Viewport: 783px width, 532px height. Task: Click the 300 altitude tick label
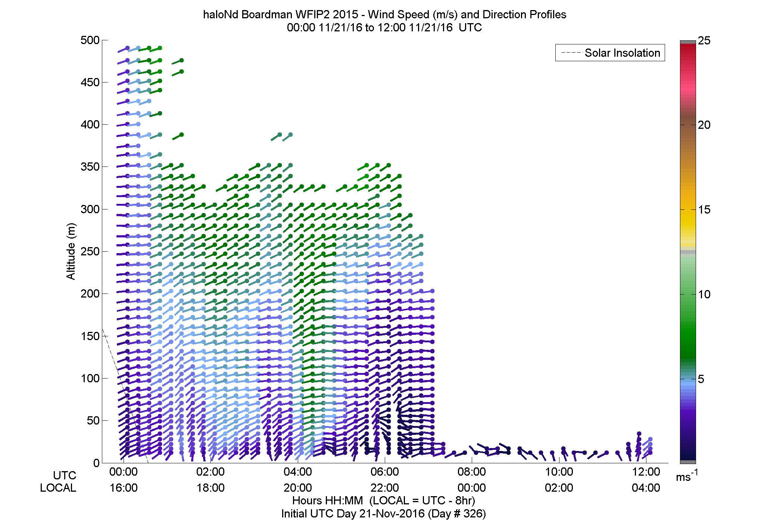point(90,209)
